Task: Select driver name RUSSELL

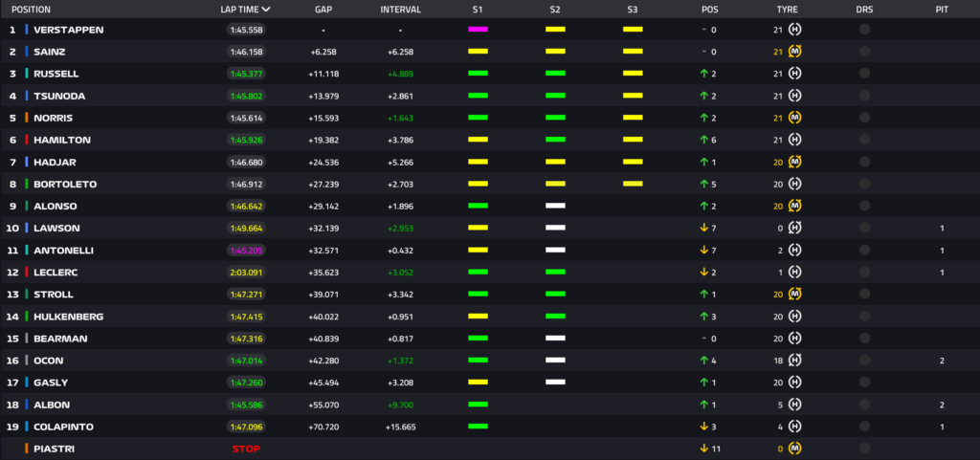Action: point(56,74)
